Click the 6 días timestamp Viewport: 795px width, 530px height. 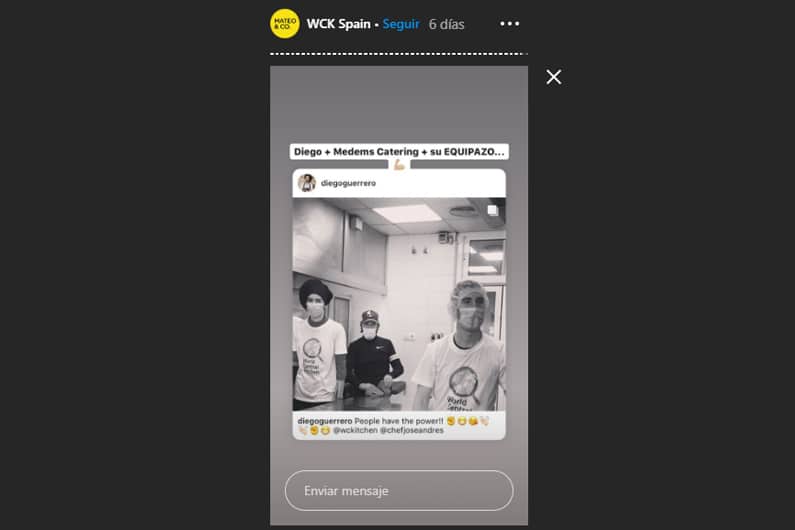(446, 24)
